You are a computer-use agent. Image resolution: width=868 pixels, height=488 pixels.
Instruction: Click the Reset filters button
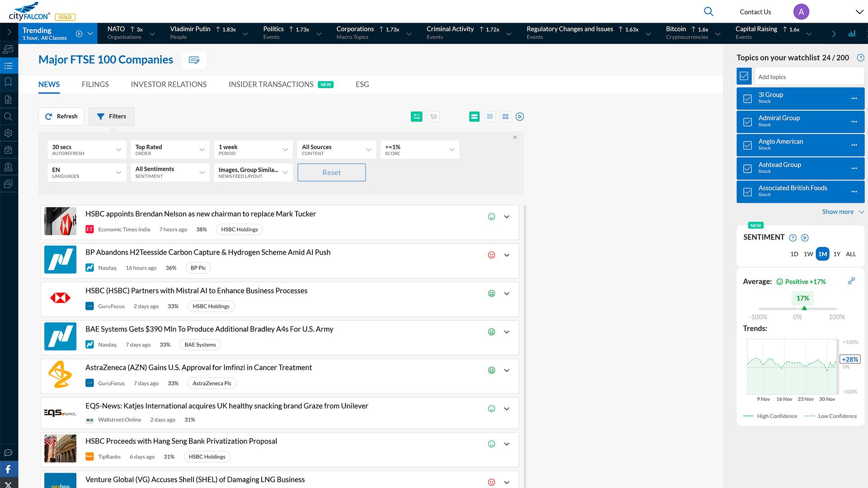click(x=331, y=173)
